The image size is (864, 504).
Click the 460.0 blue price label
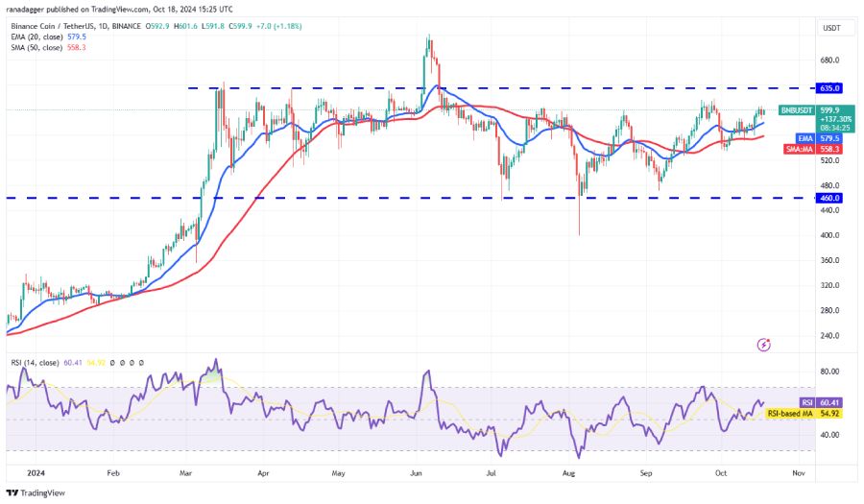(829, 198)
